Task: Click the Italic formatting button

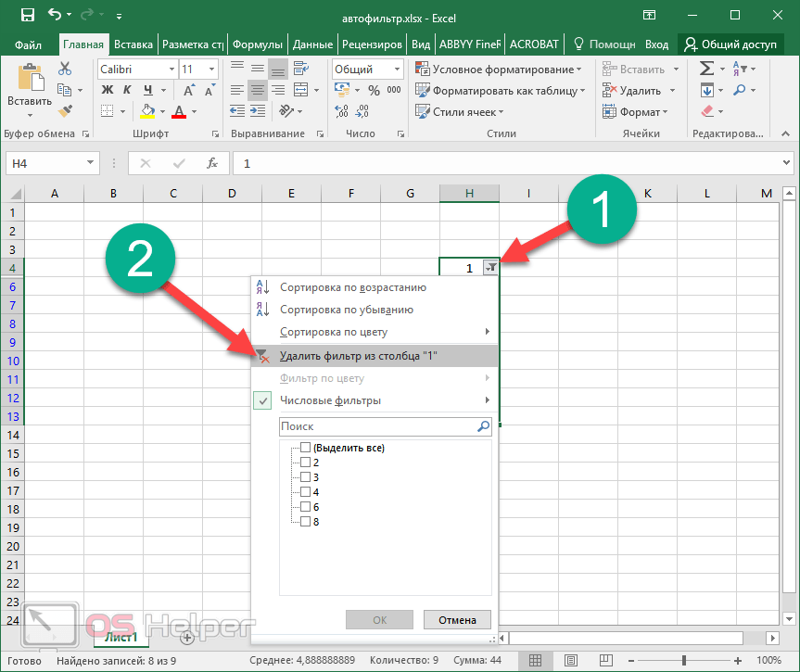Action: tap(124, 90)
